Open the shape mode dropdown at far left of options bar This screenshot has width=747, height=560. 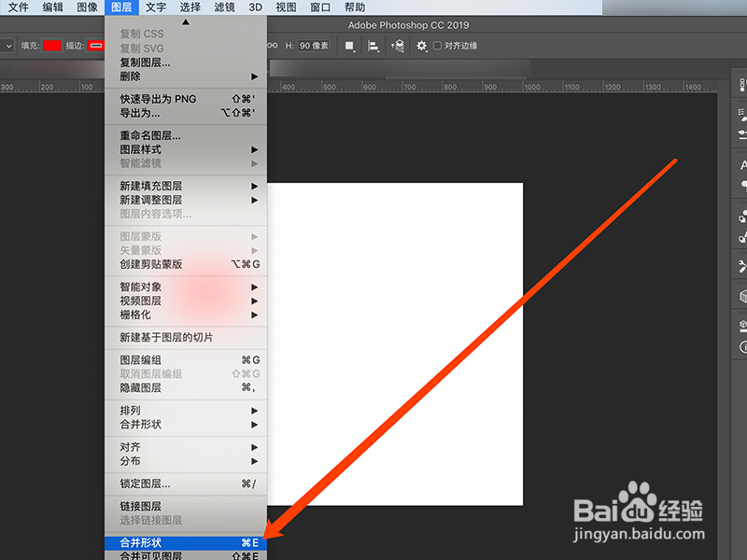[x=8, y=46]
